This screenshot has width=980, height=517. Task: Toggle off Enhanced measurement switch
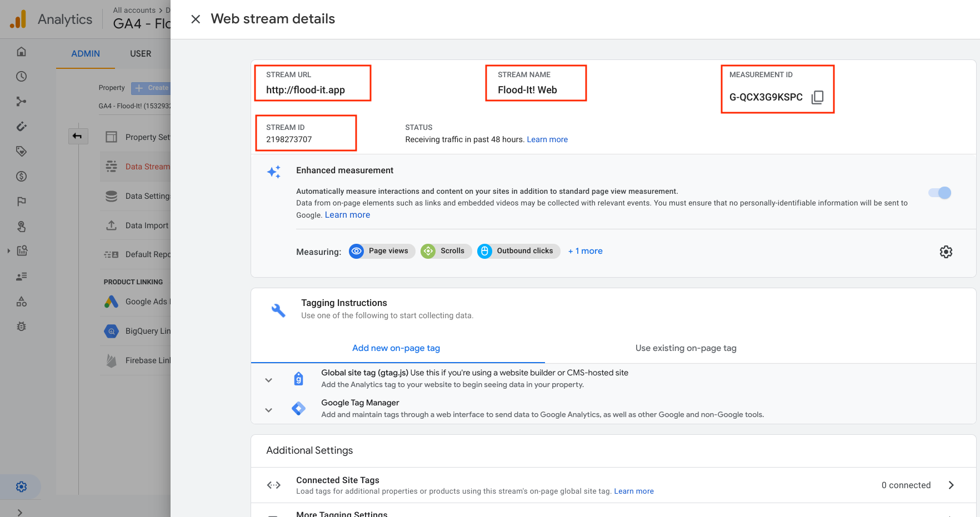[x=940, y=193]
